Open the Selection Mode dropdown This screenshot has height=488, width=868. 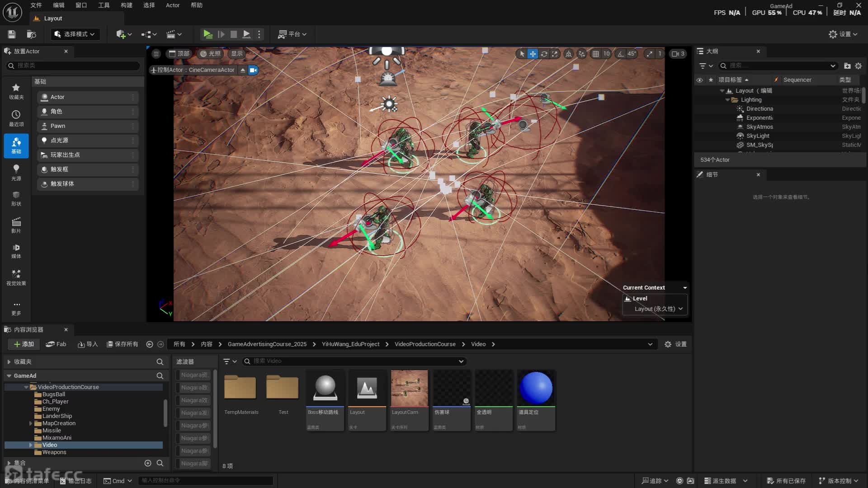[75, 34]
